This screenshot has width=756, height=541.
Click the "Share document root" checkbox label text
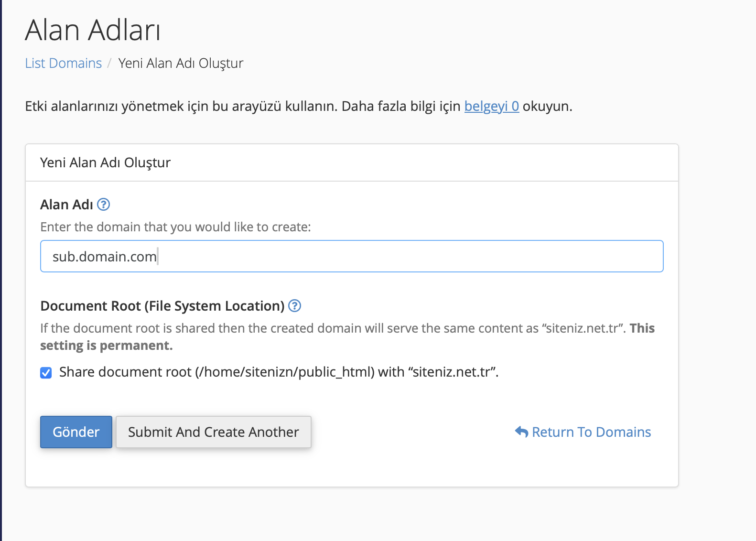(x=279, y=372)
